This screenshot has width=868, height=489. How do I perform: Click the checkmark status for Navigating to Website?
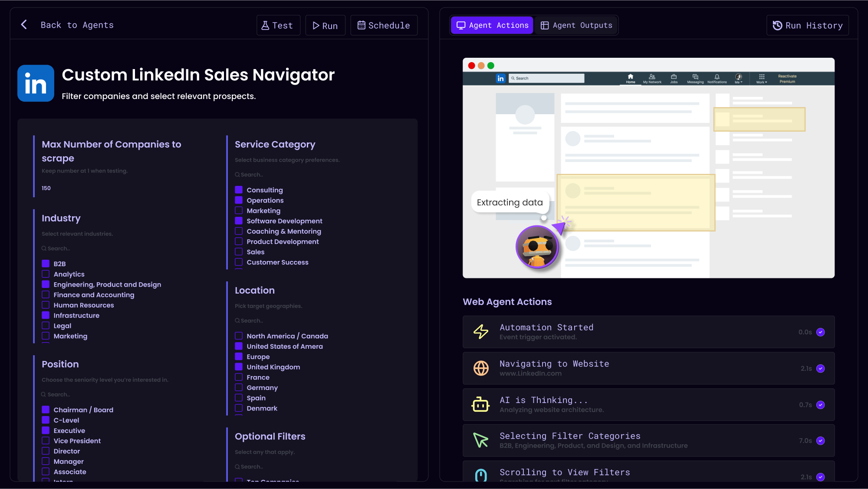click(820, 369)
